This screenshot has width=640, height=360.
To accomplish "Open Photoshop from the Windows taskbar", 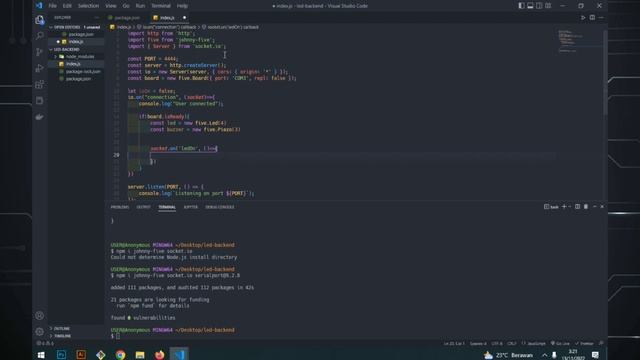I will [x=61, y=355].
